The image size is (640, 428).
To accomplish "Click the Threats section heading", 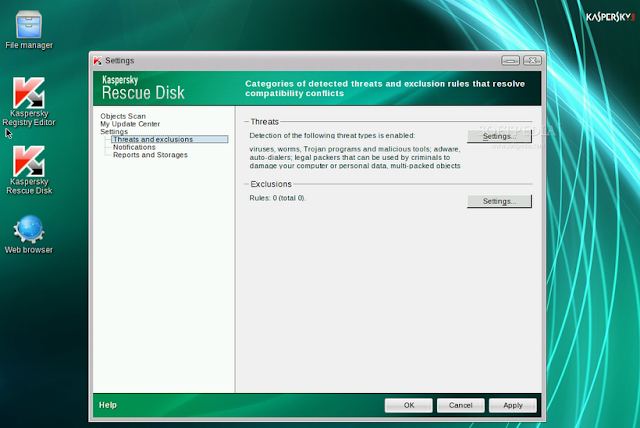I will (x=264, y=122).
